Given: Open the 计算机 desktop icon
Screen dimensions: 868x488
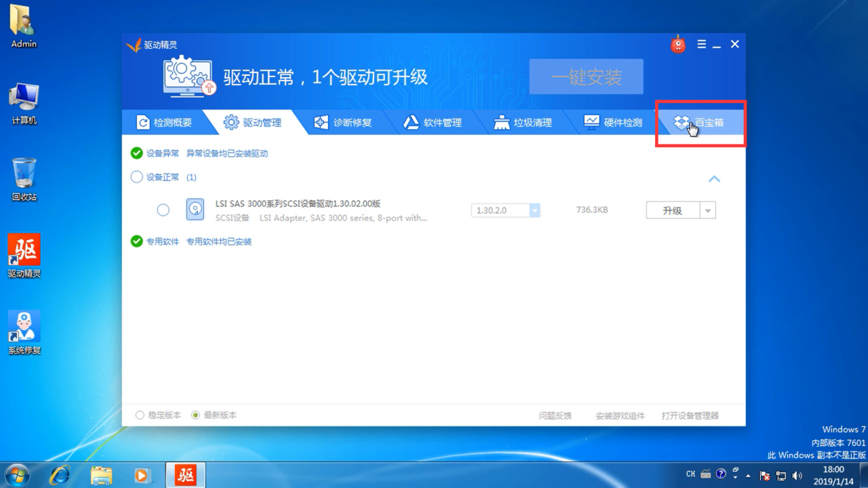Looking at the screenshot, I should coord(24,104).
